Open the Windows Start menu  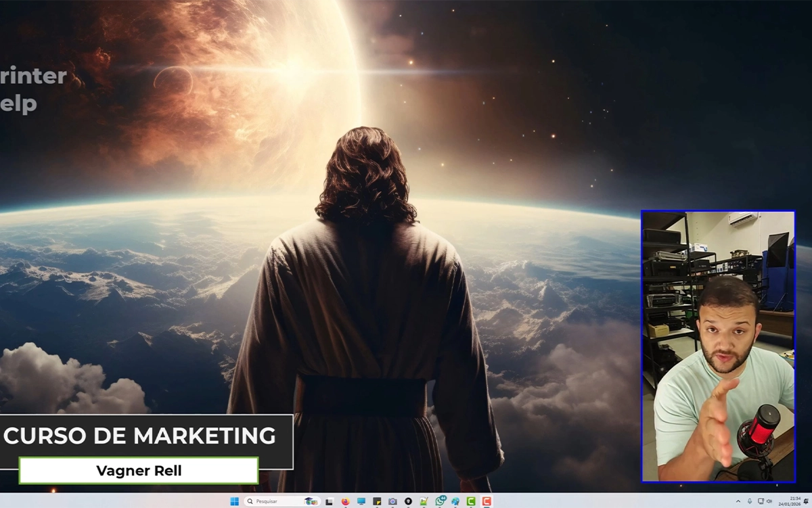(x=235, y=501)
